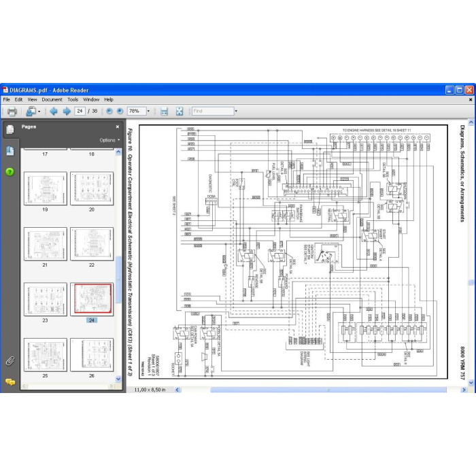The image size is (476, 476).
Task: Open the Options dropdown in Pages panel
Action: click(x=109, y=140)
